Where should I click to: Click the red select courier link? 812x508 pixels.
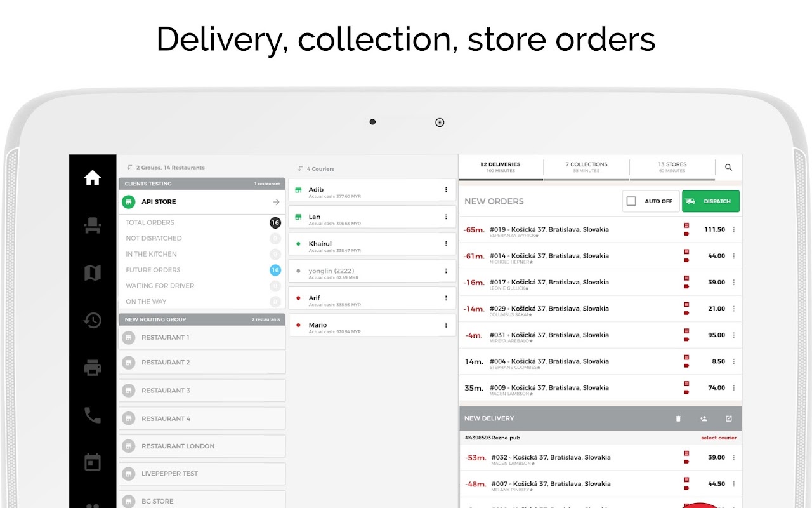719,438
